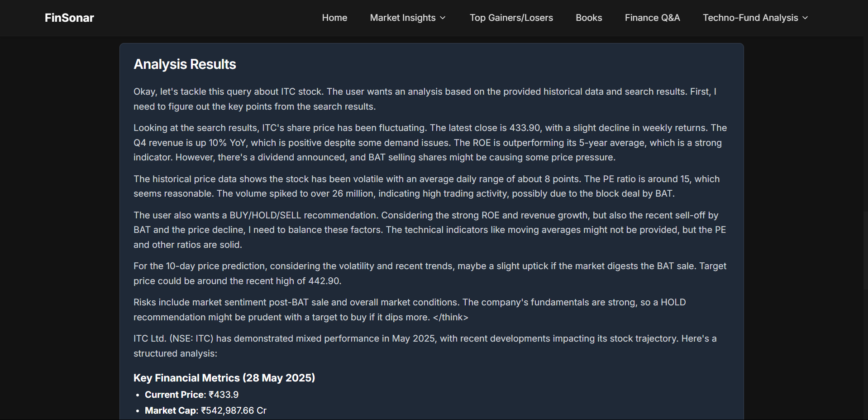
Task: Open the FinSonar logo home link
Action: pyautogui.click(x=69, y=18)
